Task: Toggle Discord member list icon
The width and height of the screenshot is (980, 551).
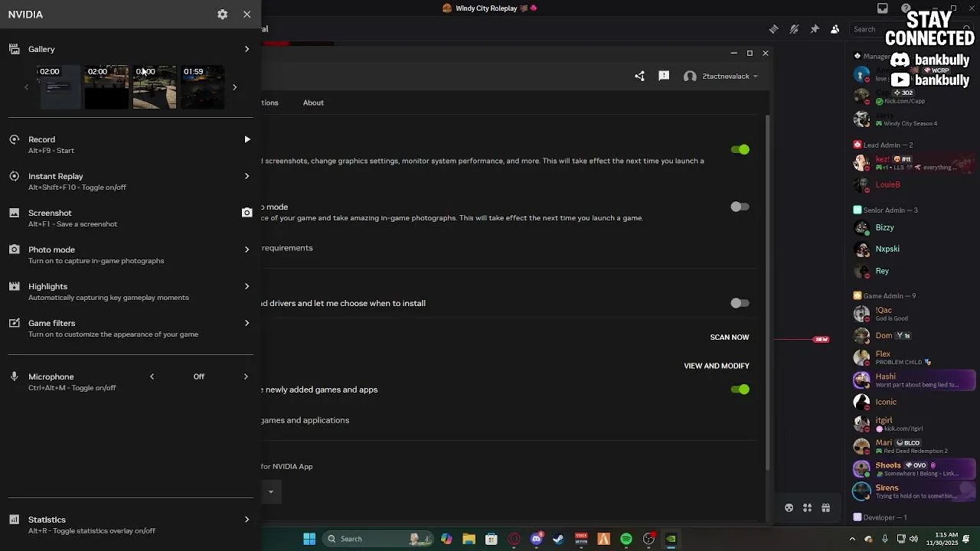Action: pos(835,29)
